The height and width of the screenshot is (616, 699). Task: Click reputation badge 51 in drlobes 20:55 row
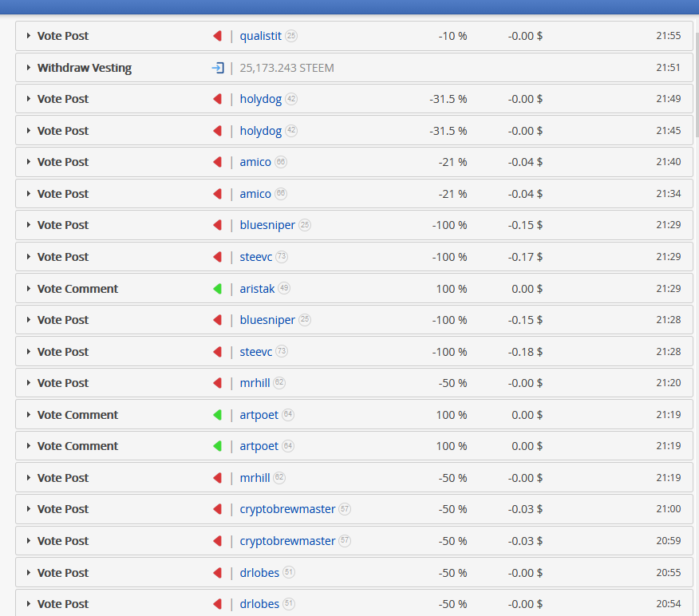(289, 572)
